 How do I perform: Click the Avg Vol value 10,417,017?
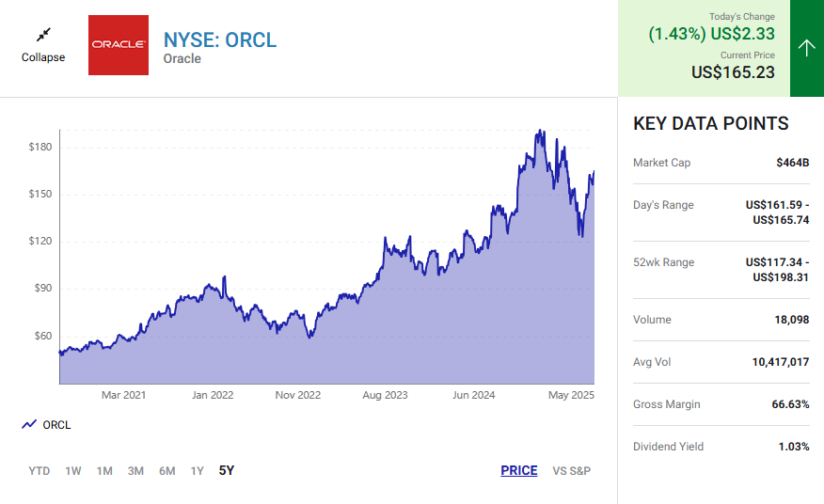coord(781,362)
